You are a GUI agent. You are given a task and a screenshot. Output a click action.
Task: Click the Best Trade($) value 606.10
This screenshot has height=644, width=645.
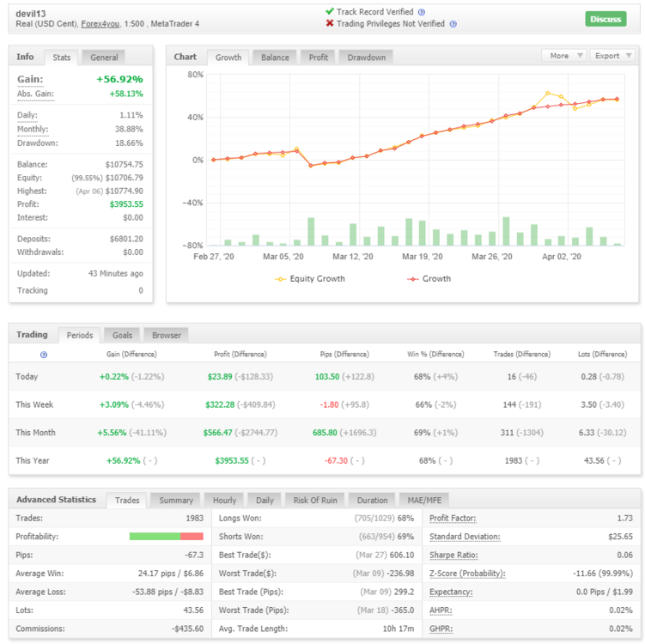click(401, 556)
